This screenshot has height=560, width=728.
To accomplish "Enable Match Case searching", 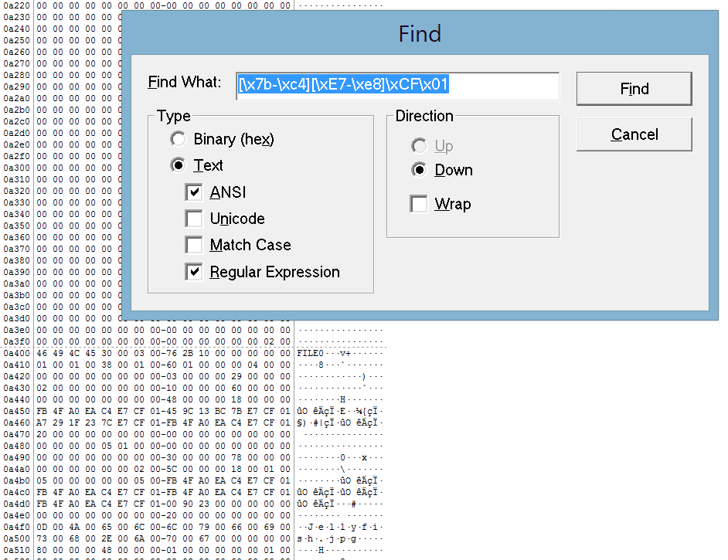I will [194, 245].
